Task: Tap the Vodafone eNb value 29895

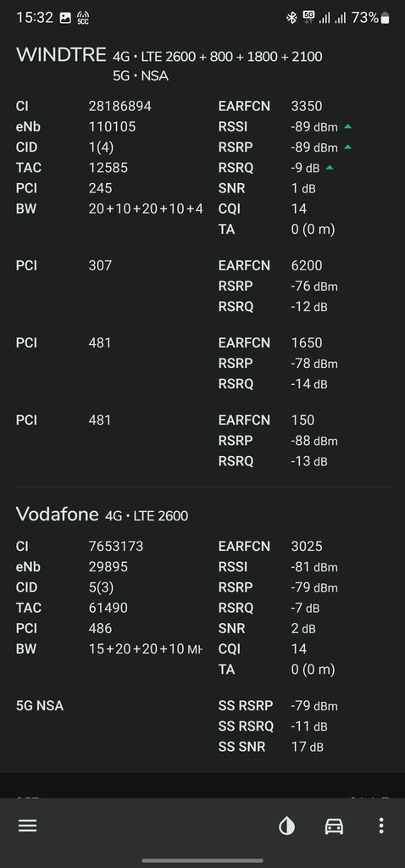Action: pyautogui.click(x=108, y=567)
